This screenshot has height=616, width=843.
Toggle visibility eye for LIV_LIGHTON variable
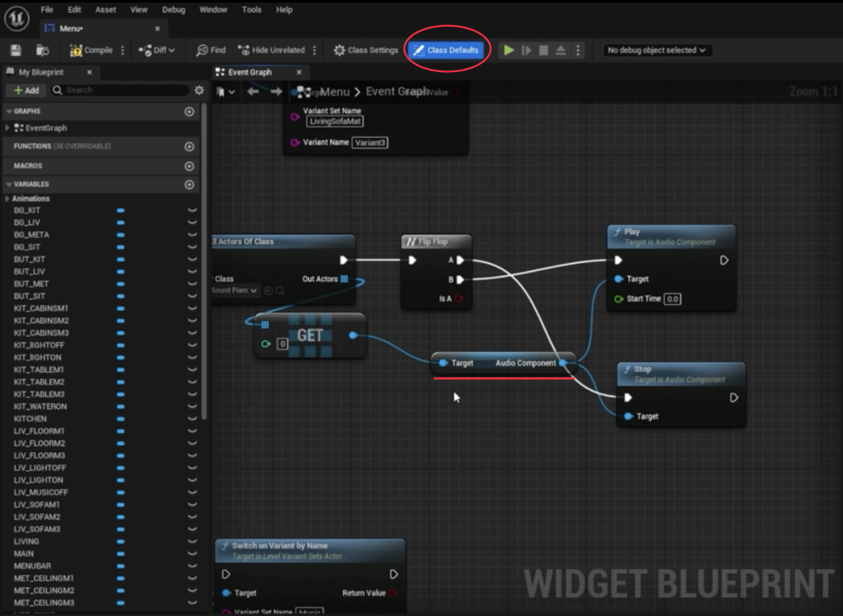[192, 480]
